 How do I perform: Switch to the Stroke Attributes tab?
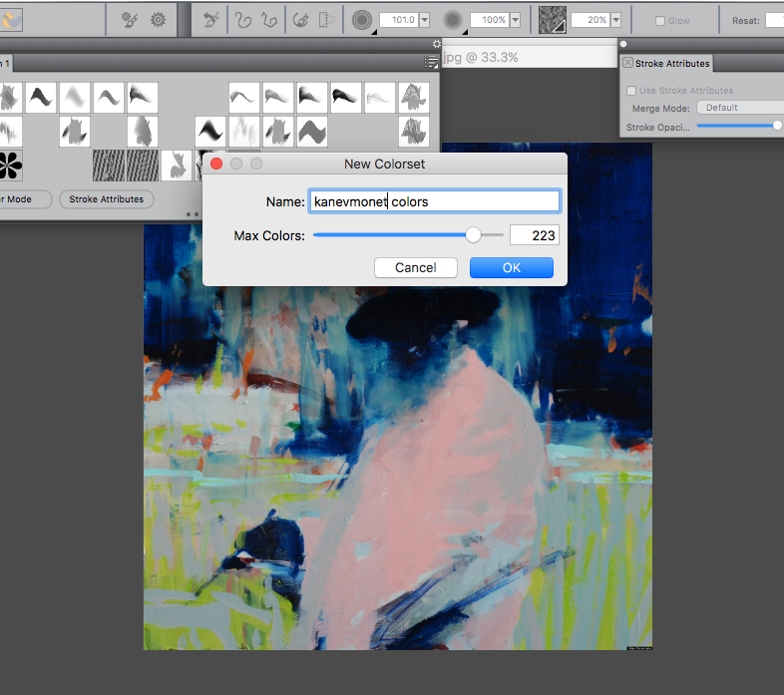pos(672,63)
